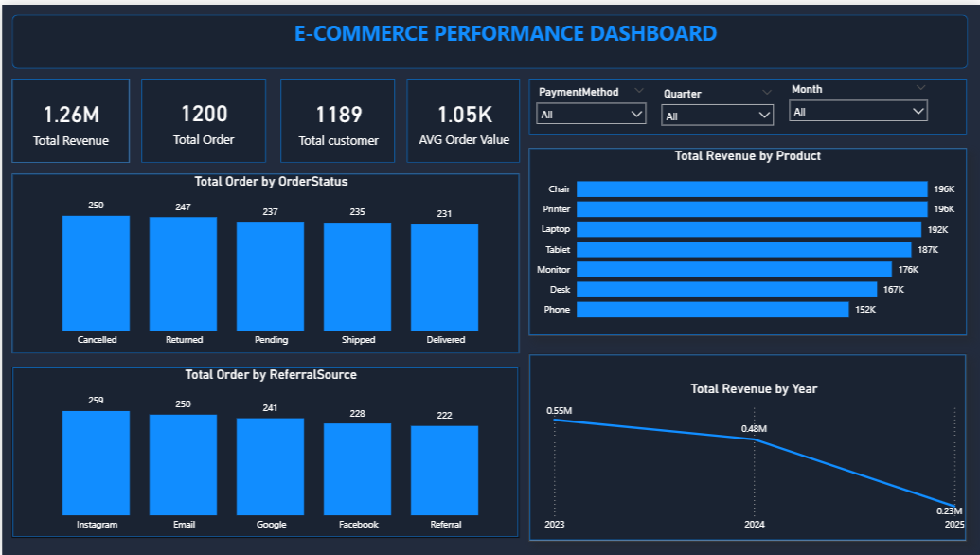Screen dimensions: 980x555
Task: Open the Month All dropdown
Action: click(x=858, y=111)
